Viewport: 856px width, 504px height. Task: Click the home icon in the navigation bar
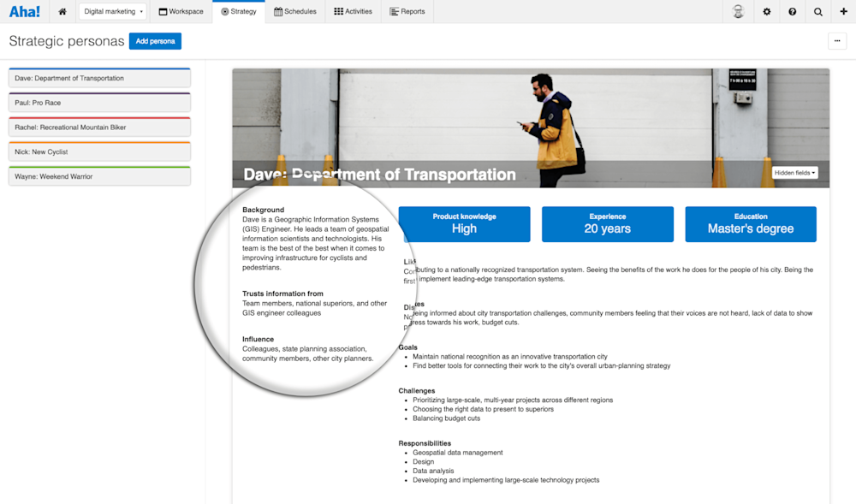62,11
